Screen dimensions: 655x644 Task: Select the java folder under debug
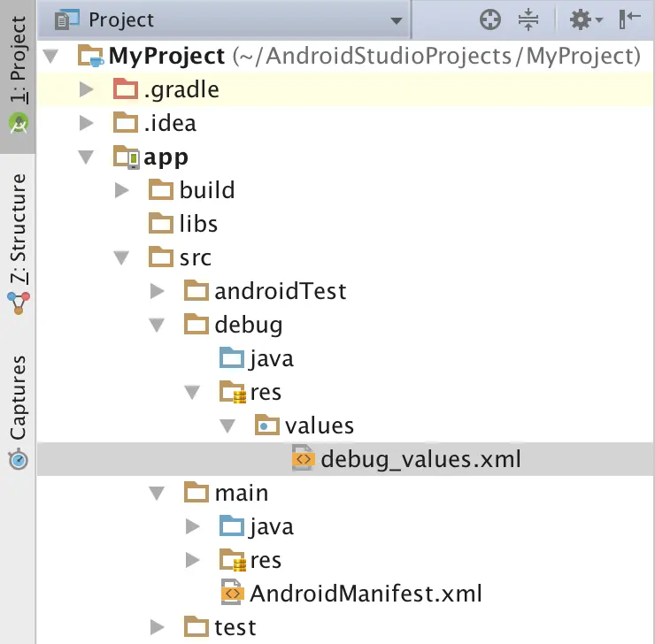[x=270, y=358]
